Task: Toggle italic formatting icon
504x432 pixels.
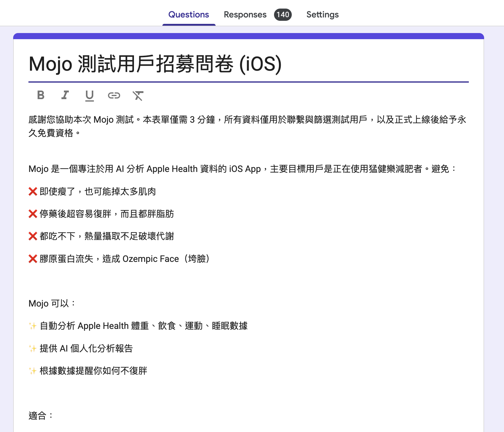Action: click(x=65, y=95)
